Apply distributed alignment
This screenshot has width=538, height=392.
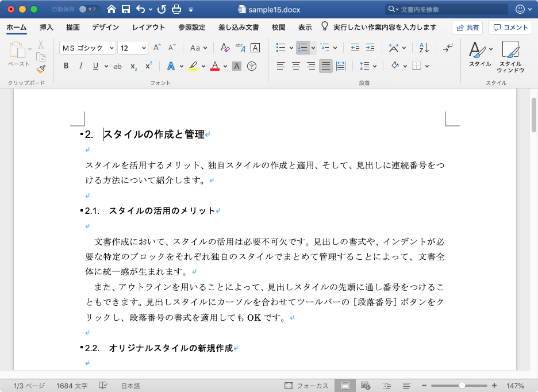click(x=341, y=66)
